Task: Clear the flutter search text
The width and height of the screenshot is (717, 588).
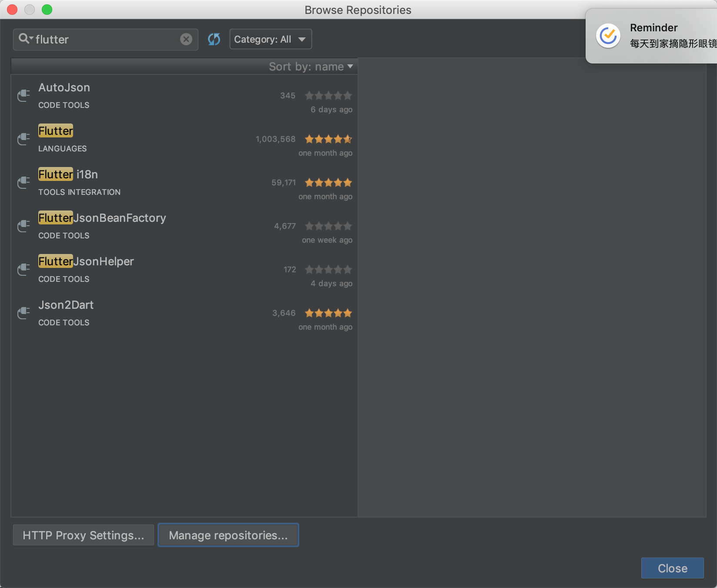Action: [186, 39]
